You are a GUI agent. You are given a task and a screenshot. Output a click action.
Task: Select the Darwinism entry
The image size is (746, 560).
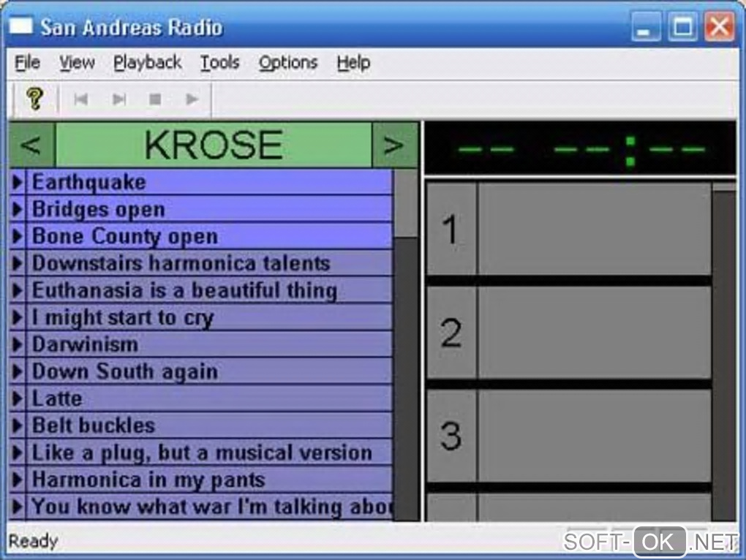pyautogui.click(x=209, y=344)
